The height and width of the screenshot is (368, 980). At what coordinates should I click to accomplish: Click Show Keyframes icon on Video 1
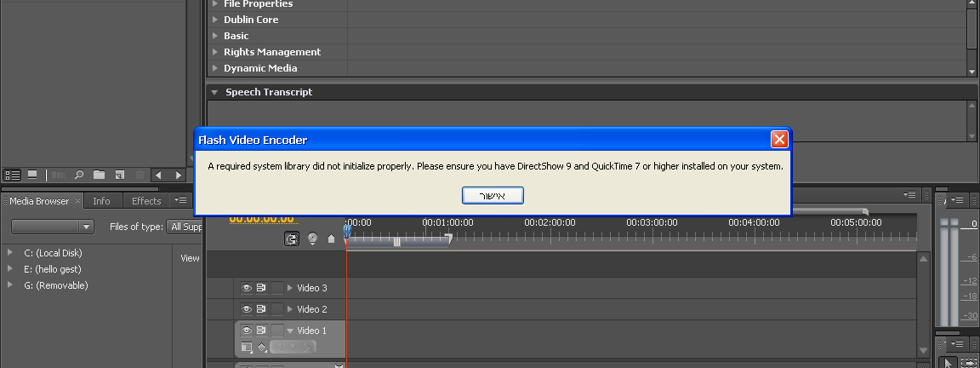262,347
